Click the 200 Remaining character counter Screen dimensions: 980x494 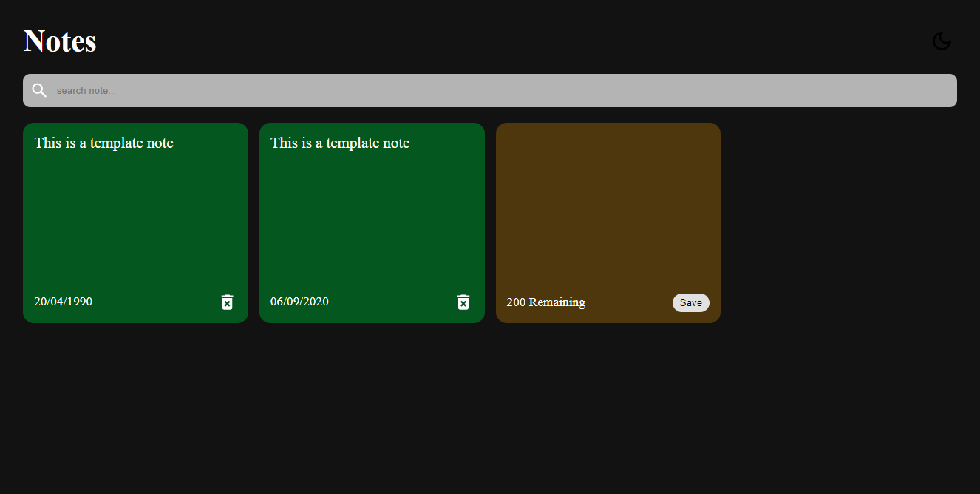point(545,302)
